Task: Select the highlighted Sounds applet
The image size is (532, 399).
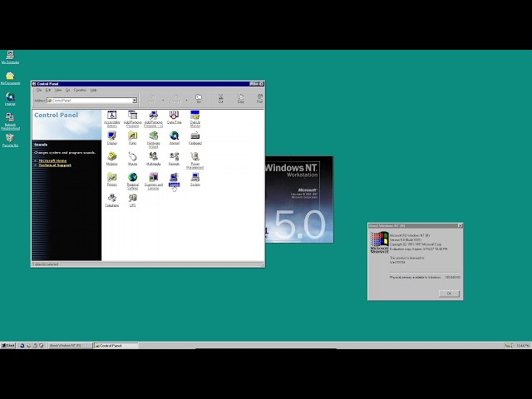Action: (174, 180)
